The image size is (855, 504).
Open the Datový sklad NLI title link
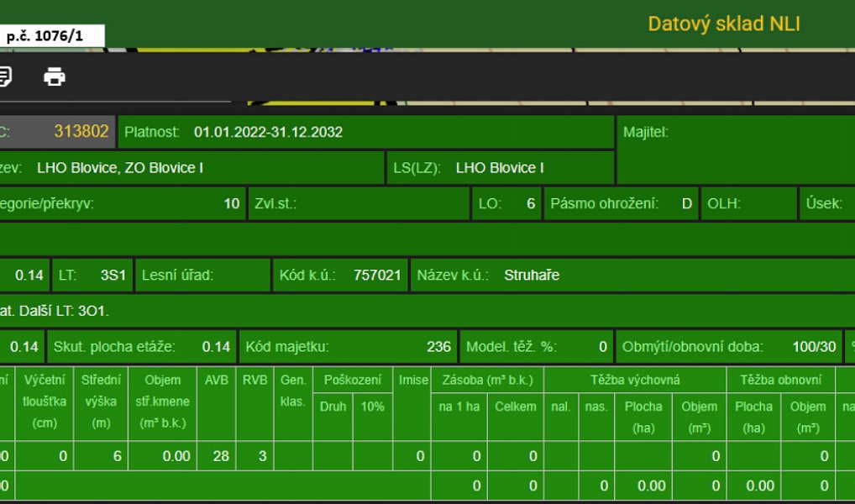[724, 24]
